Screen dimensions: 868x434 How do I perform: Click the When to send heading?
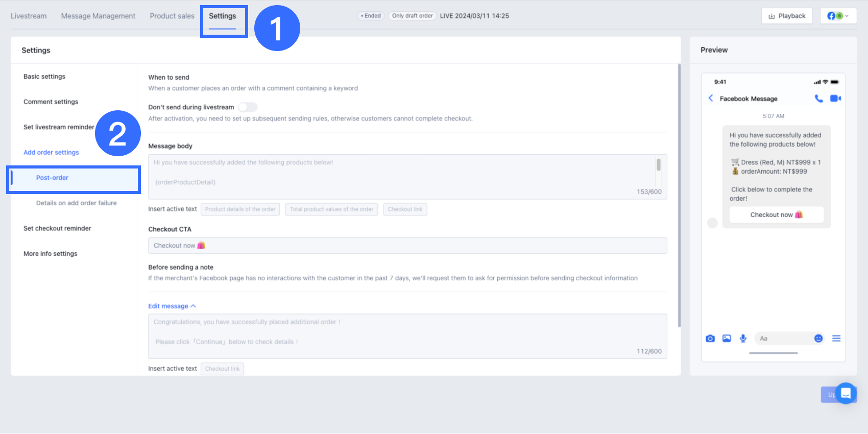point(168,78)
